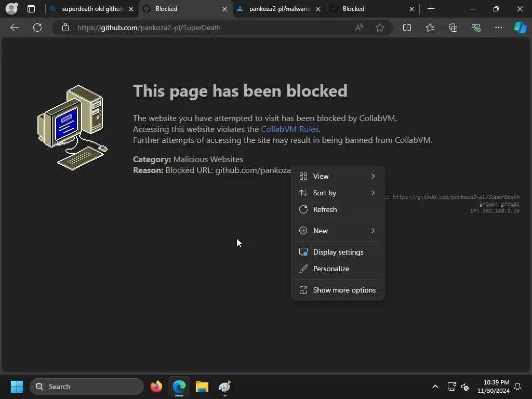Image resolution: width=532 pixels, height=399 pixels.
Task: Click the Microsoft Edge taskbar icon
Action: (x=179, y=387)
